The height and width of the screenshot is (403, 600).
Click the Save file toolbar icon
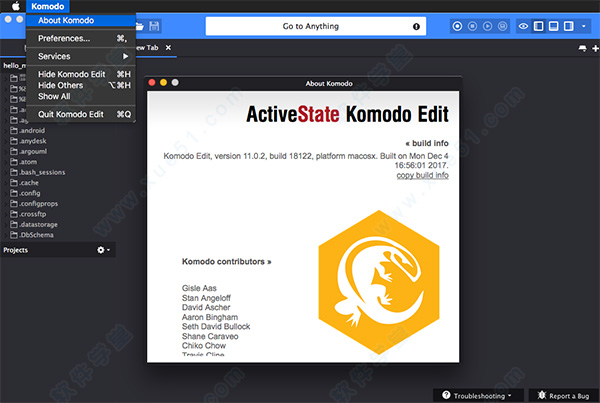(154, 26)
